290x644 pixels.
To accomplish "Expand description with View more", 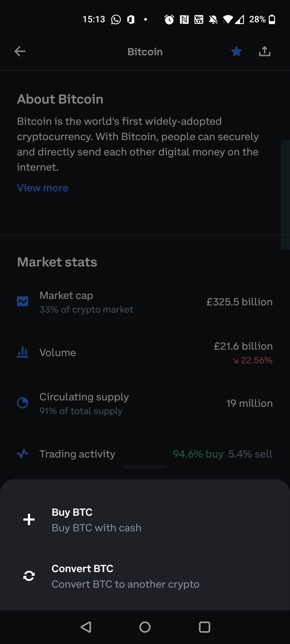I will [x=42, y=188].
